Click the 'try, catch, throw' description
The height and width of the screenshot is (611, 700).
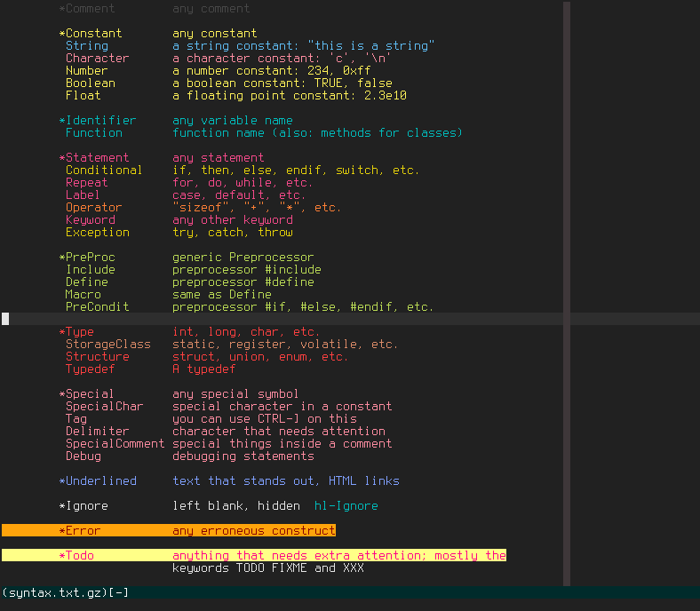(233, 233)
